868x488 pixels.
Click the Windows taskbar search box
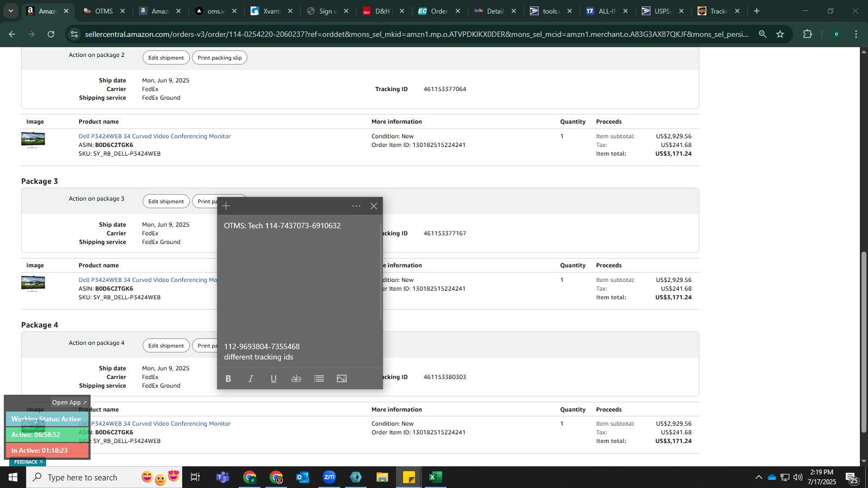point(104,477)
